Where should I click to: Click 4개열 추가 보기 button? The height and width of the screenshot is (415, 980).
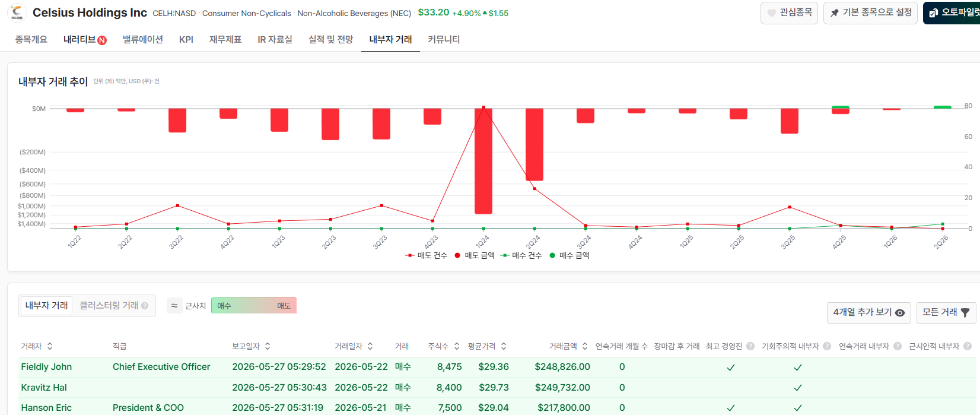pyautogui.click(x=868, y=312)
